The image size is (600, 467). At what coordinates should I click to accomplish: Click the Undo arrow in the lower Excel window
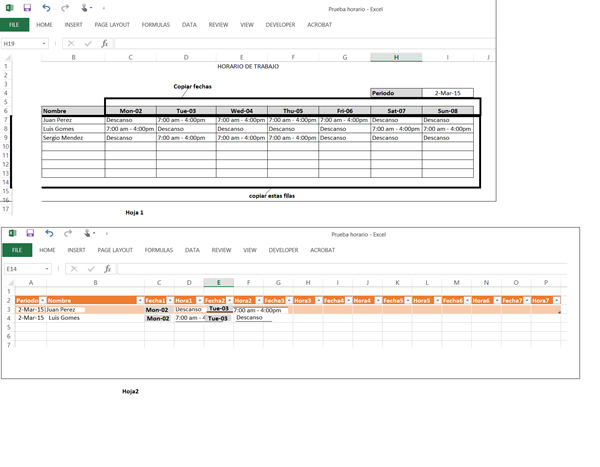tap(49, 233)
